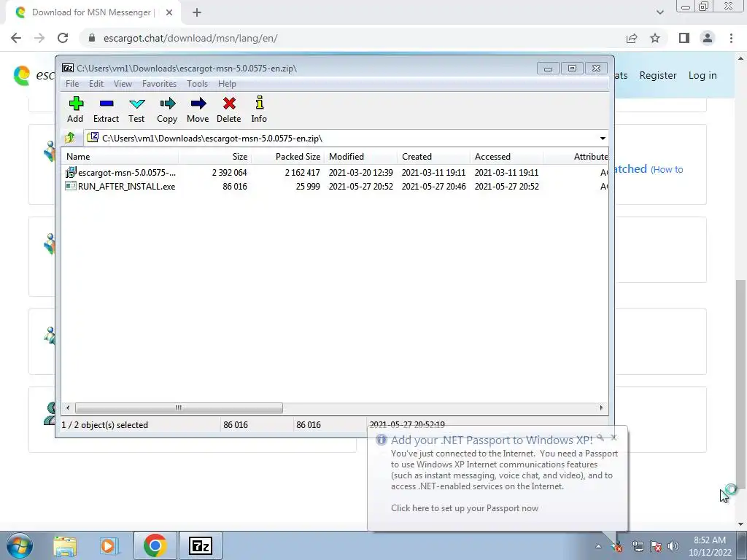Click the volume speaker tray icon
This screenshot has width=747, height=560.
point(673,546)
